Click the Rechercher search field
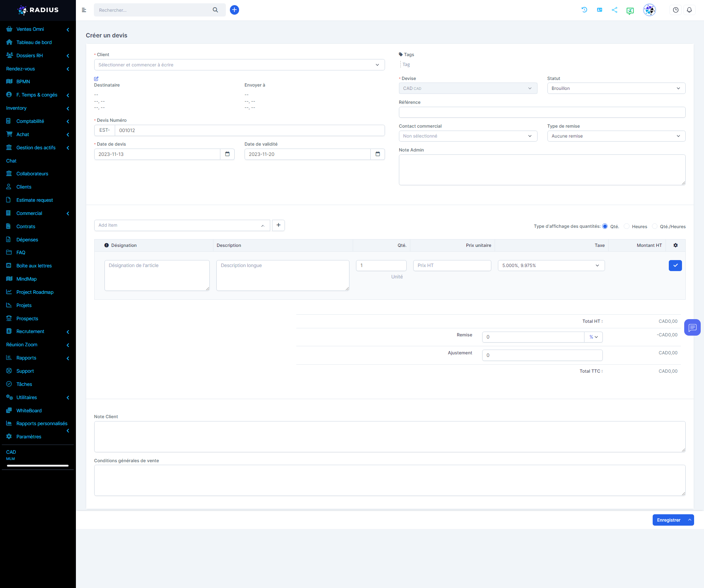Screen dimensions: 704x588 click(152, 10)
